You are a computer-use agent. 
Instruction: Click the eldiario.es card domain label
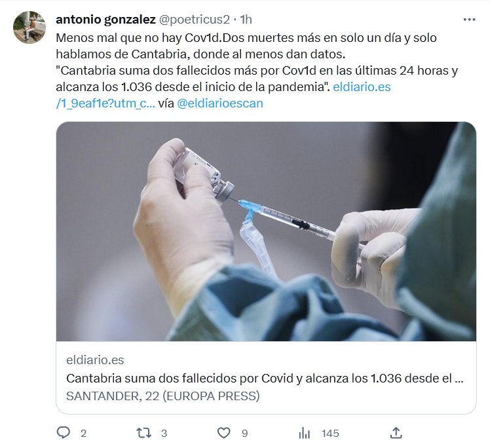95,360
